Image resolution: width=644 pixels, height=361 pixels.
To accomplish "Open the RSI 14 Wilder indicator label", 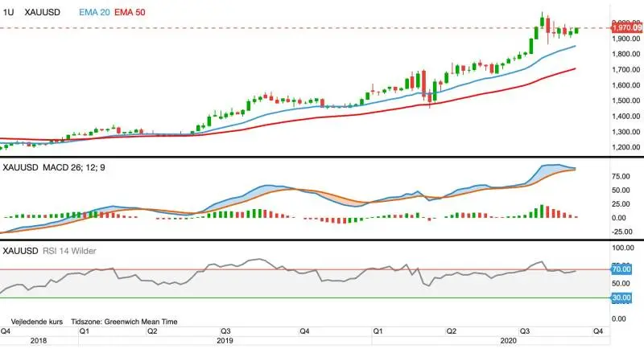I will coord(69,251).
